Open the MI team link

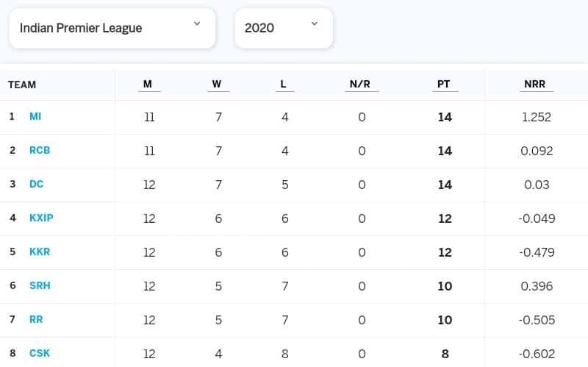point(35,116)
